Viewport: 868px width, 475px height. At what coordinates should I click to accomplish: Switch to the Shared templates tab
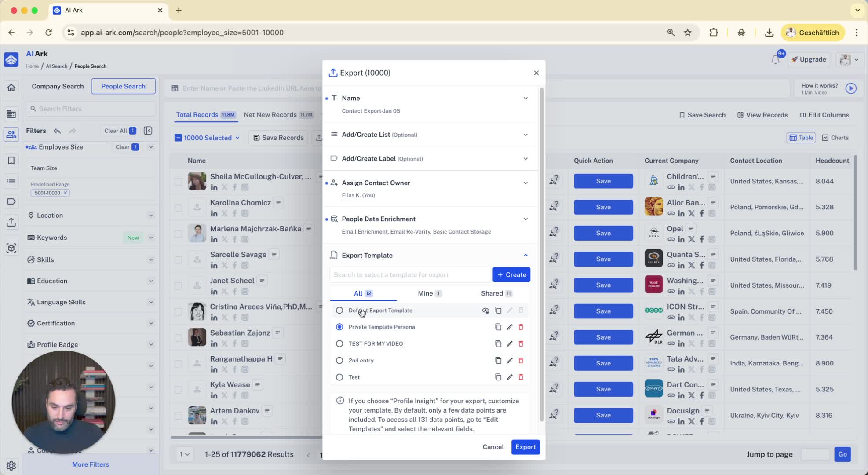coord(496,293)
